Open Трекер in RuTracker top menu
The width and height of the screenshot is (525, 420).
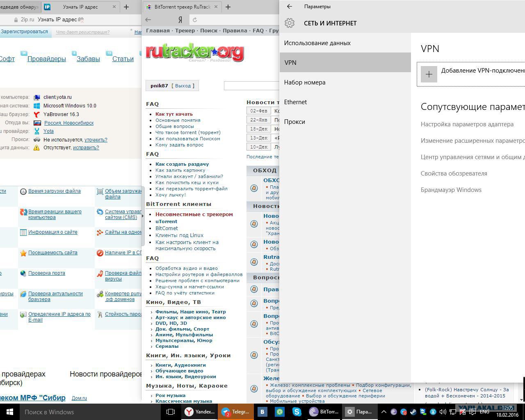(x=185, y=30)
